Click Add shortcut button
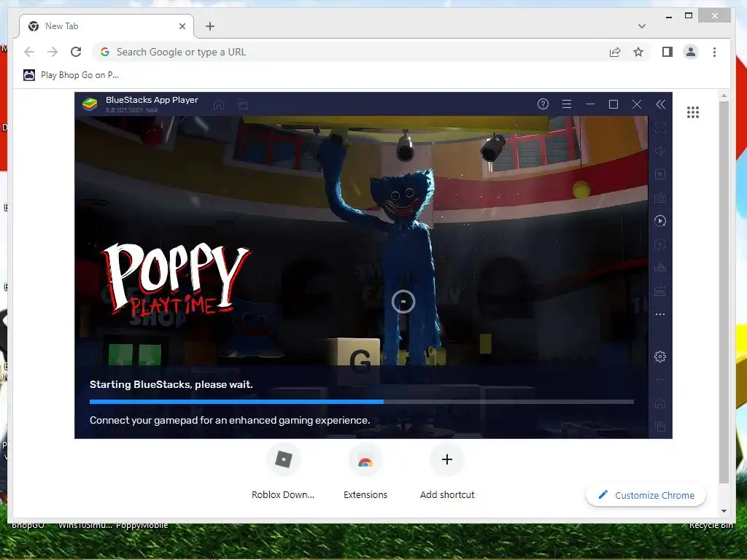The height and width of the screenshot is (560, 747). (447, 472)
